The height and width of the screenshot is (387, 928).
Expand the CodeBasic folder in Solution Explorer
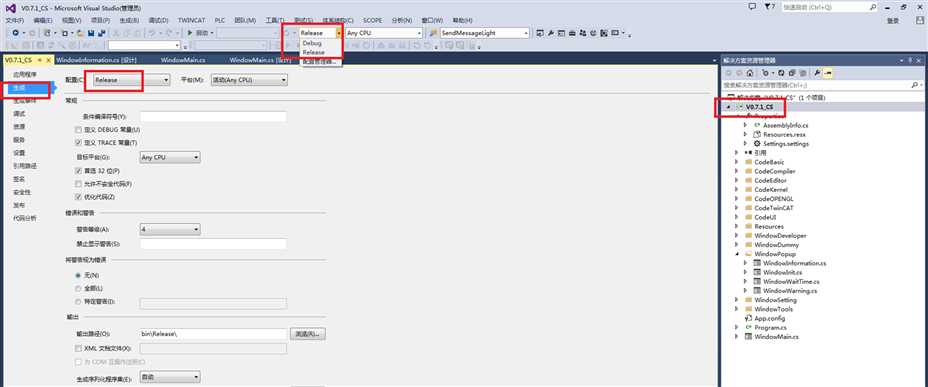point(736,162)
